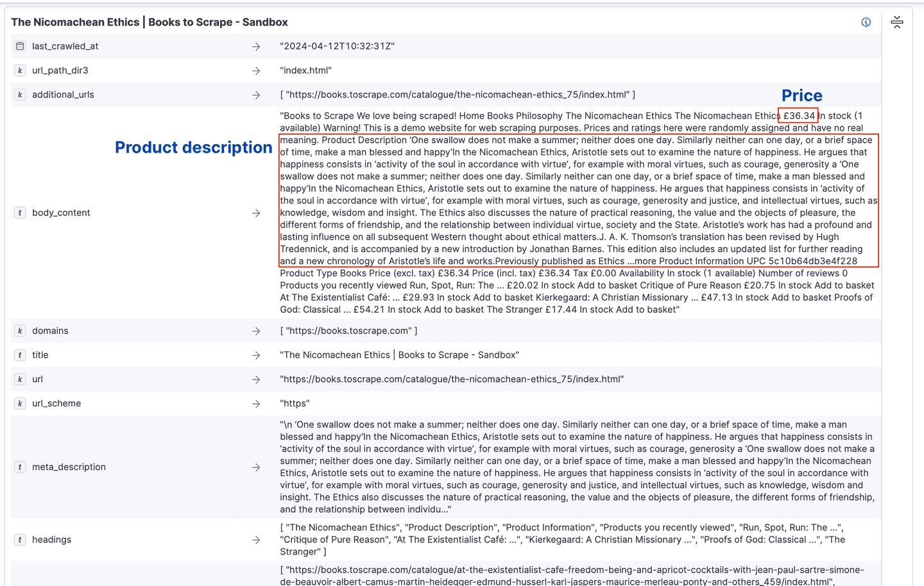Click the k icon beside additional_urls
This screenshot has height=586, width=924.
(x=20, y=94)
